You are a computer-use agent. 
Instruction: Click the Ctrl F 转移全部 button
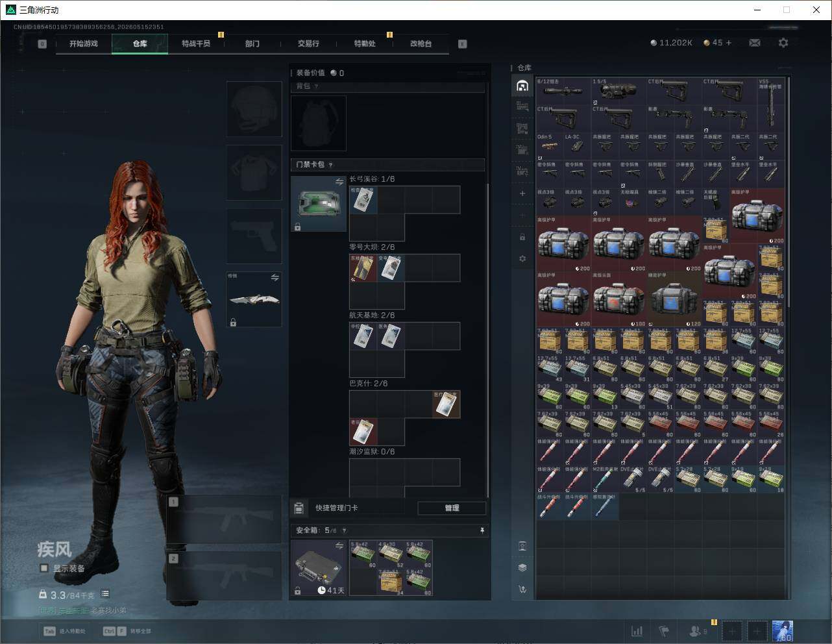[127, 631]
